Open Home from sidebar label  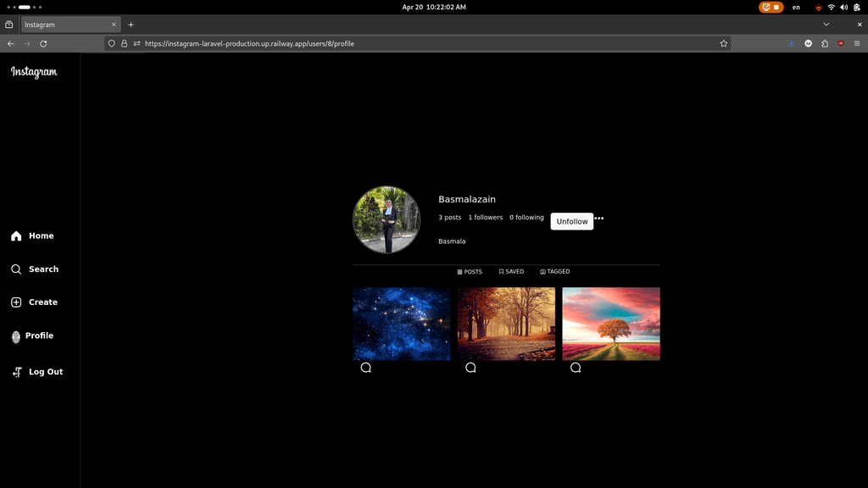pos(42,236)
